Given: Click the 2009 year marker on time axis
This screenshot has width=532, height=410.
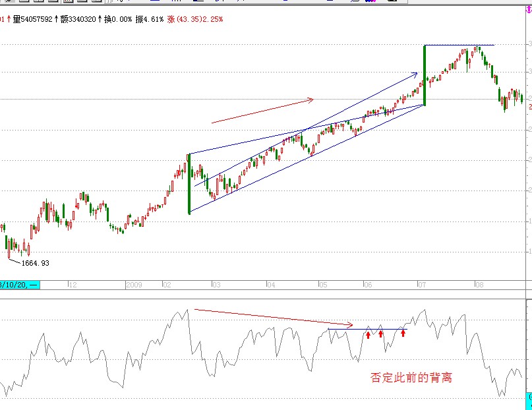Looking at the screenshot, I should click(x=134, y=285).
